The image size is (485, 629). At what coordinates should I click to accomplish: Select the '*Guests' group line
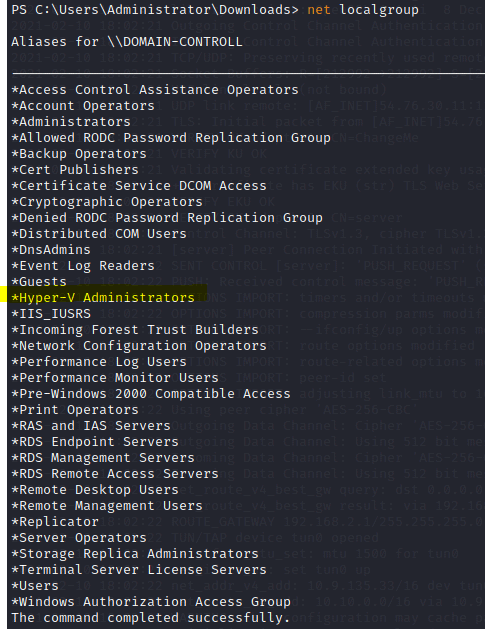pyautogui.click(x=39, y=282)
